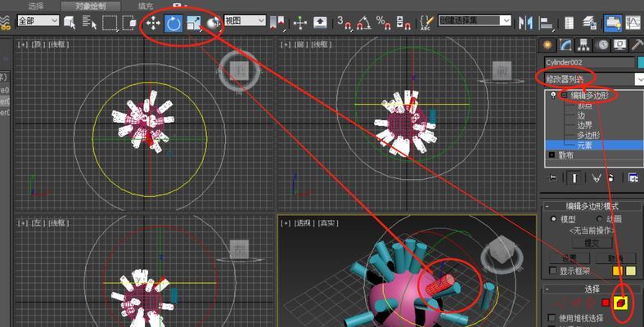Click the Pin Stack icon

point(552,178)
